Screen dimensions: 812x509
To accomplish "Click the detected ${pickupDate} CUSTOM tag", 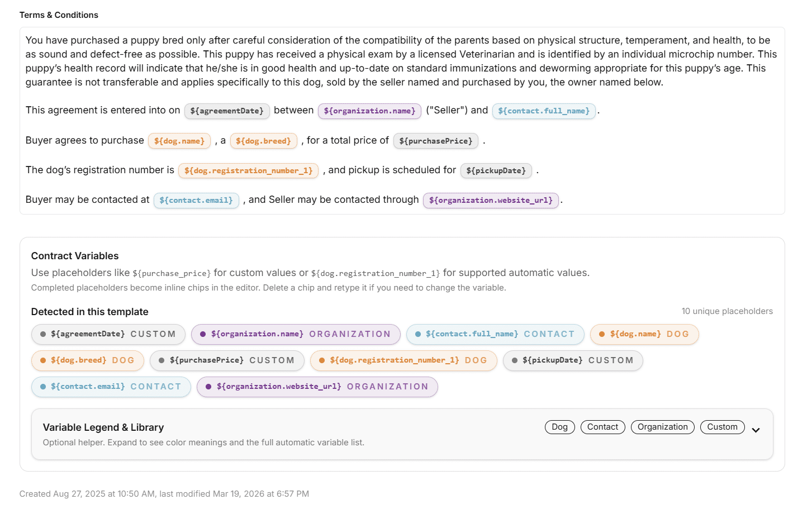I will tap(573, 360).
